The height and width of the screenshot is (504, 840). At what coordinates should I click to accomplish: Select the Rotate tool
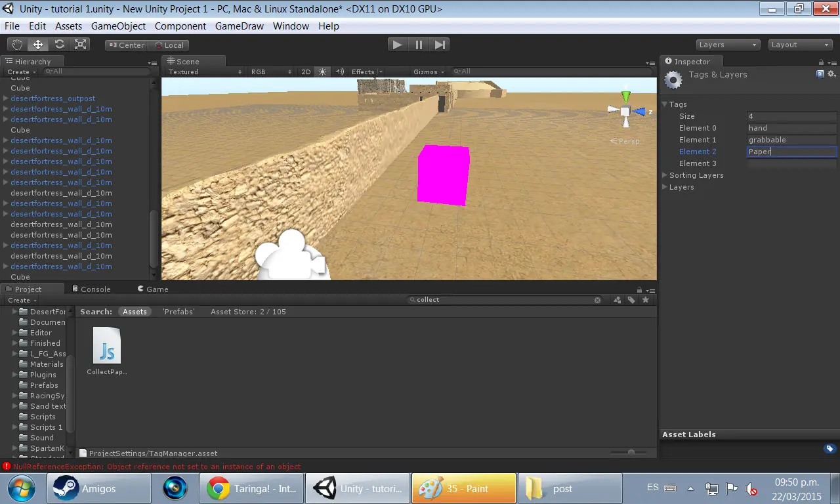coord(60,45)
